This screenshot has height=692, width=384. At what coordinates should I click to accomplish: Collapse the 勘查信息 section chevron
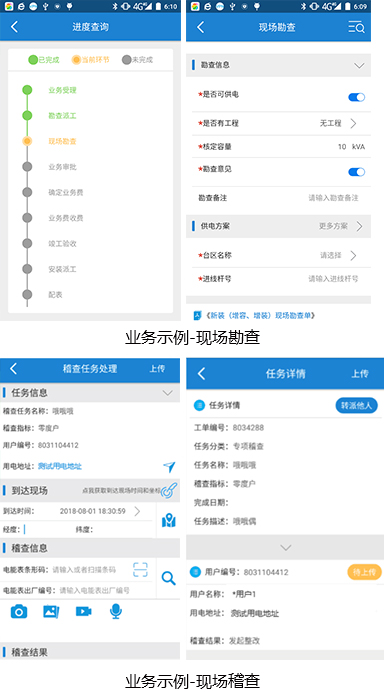tap(359, 65)
